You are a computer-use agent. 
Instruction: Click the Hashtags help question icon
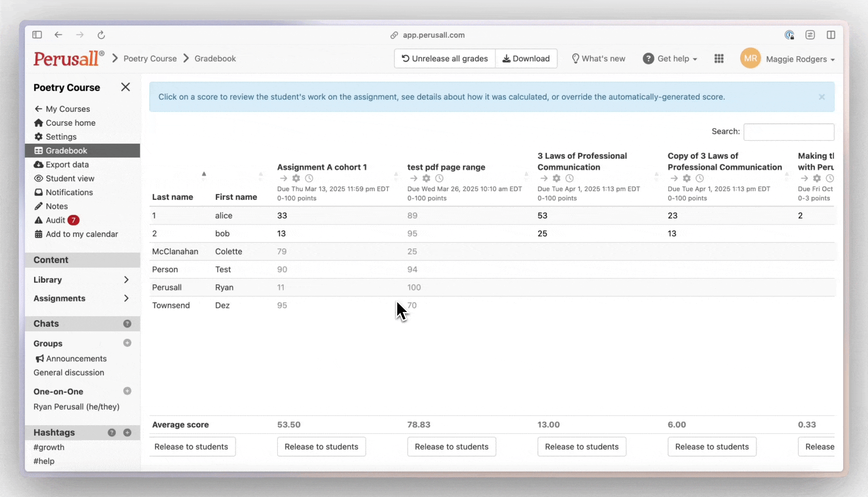pos(112,433)
